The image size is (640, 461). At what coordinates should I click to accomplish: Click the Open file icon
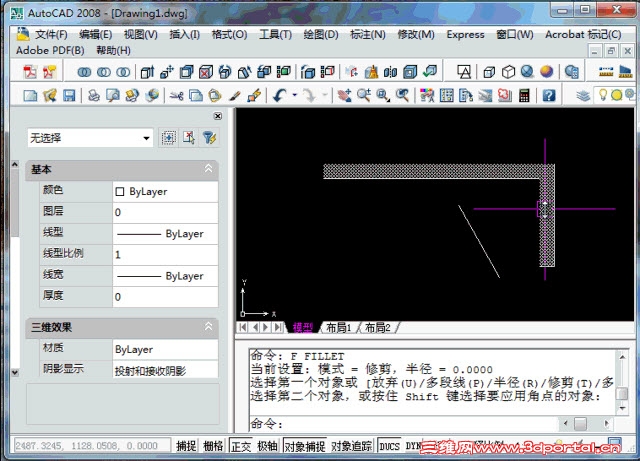tap(50, 96)
